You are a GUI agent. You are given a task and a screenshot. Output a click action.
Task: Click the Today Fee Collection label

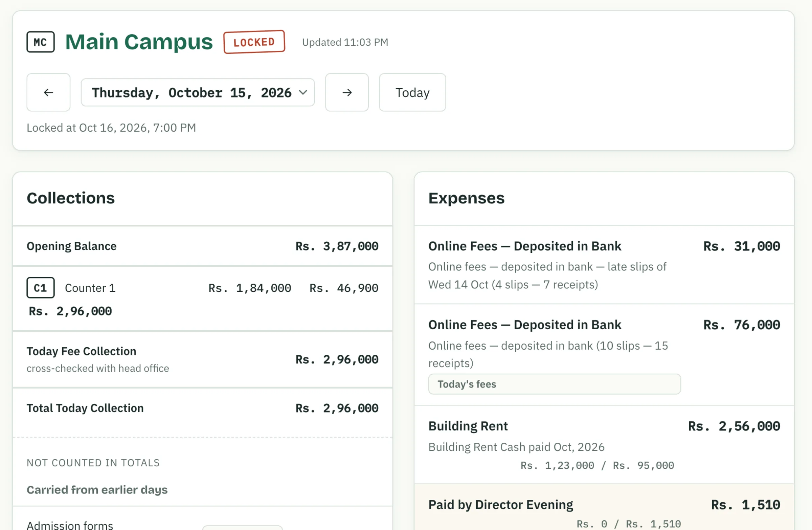tap(82, 351)
